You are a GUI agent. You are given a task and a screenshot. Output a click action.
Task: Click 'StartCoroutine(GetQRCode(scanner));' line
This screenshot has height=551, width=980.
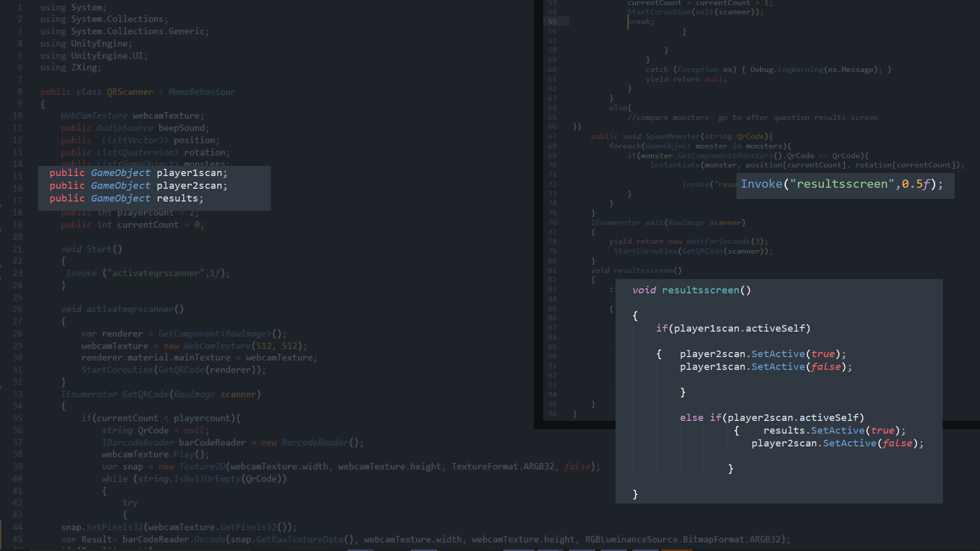693,251
